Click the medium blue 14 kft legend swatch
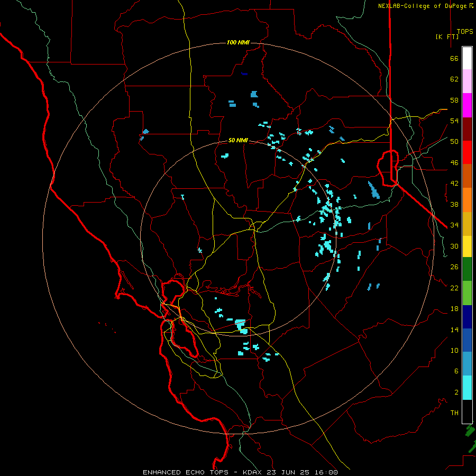Image resolution: width=476 pixels, height=476 pixels. 467,340
